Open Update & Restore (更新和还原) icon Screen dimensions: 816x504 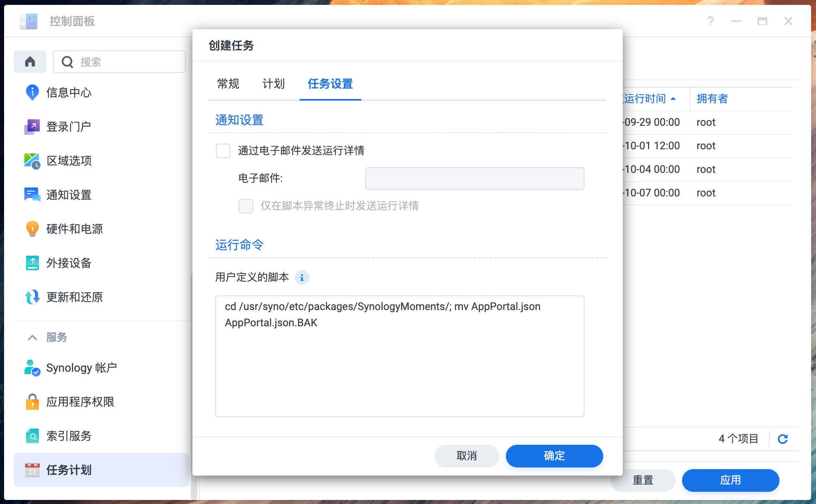(32, 297)
